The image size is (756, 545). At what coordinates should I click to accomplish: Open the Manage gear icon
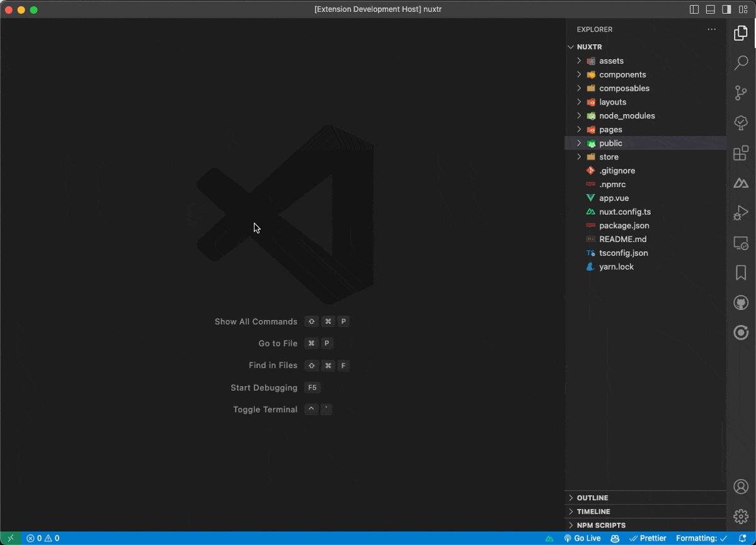point(741,517)
